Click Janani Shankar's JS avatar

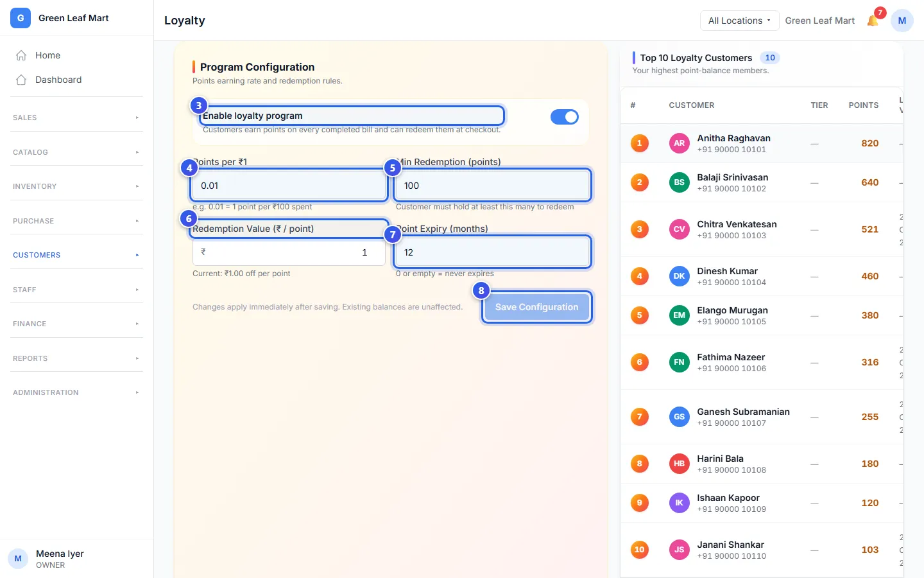click(x=680, y=550)
